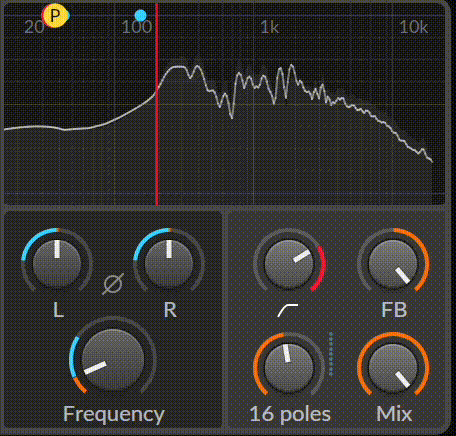Click the yellow P marker in spectrum

pos(55,15)
